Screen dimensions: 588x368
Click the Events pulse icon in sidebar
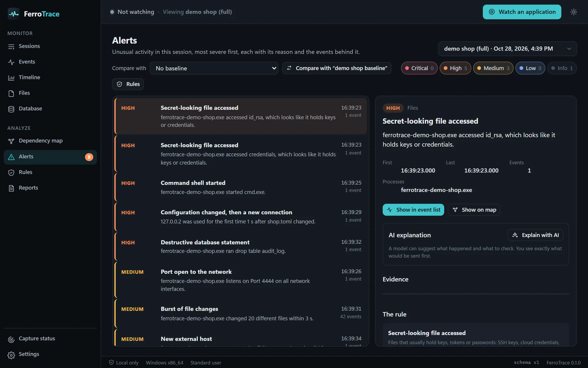(x=11, y=62)
